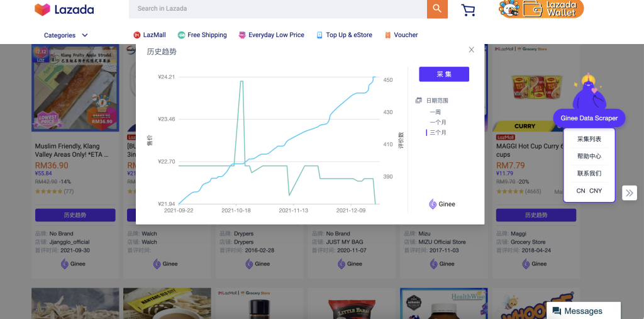
Task: Click the Klang Fruity Apple Strudel image
Action: (x=75, y=88)
